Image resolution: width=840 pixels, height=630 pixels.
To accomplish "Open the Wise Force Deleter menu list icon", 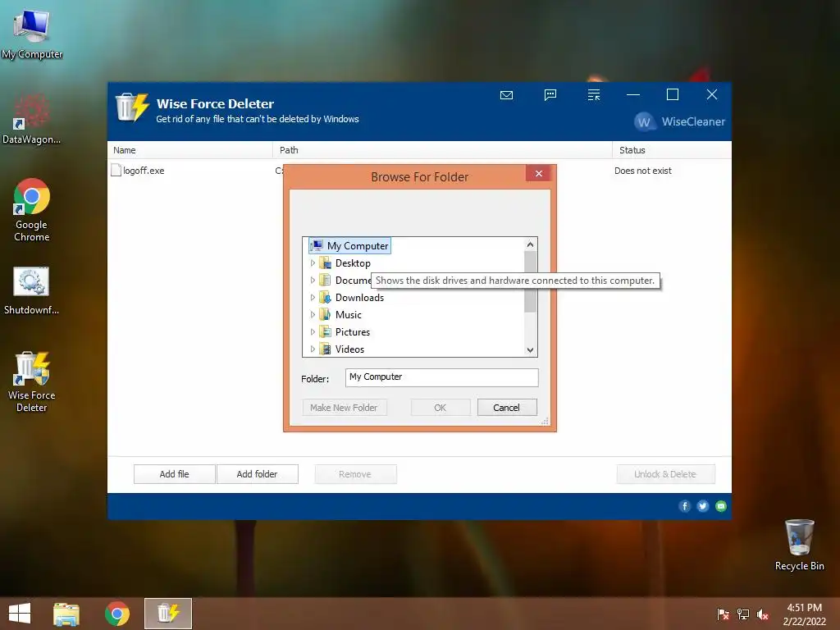I will pos(594,95).
